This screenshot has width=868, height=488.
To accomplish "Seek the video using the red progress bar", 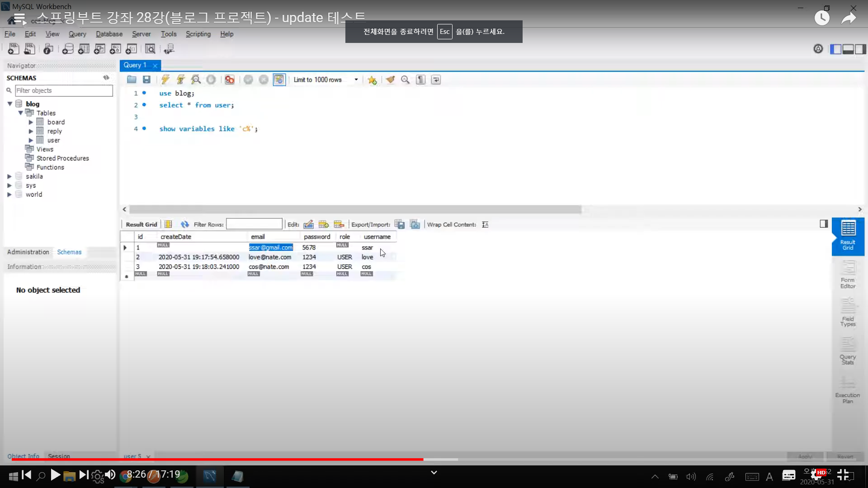I will click(434, 459).
